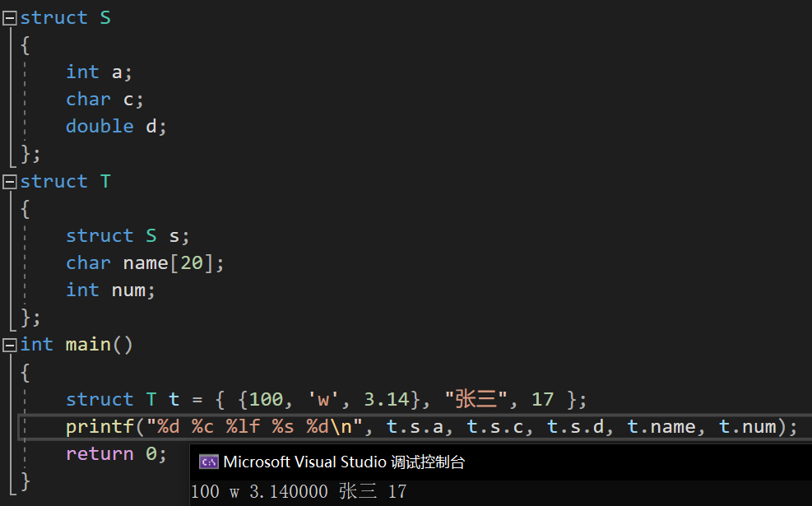Click the "int num;" declaration

point(110,290)
